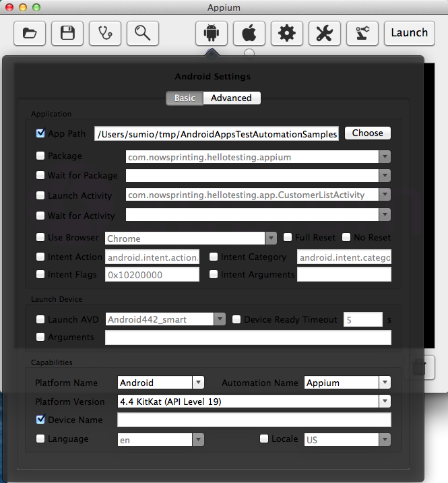Viewport: 448px width, 483px height.
Task: Enable Device Ready Timeout checkbox
Action: pyautogui.click(x=236, y=319)
